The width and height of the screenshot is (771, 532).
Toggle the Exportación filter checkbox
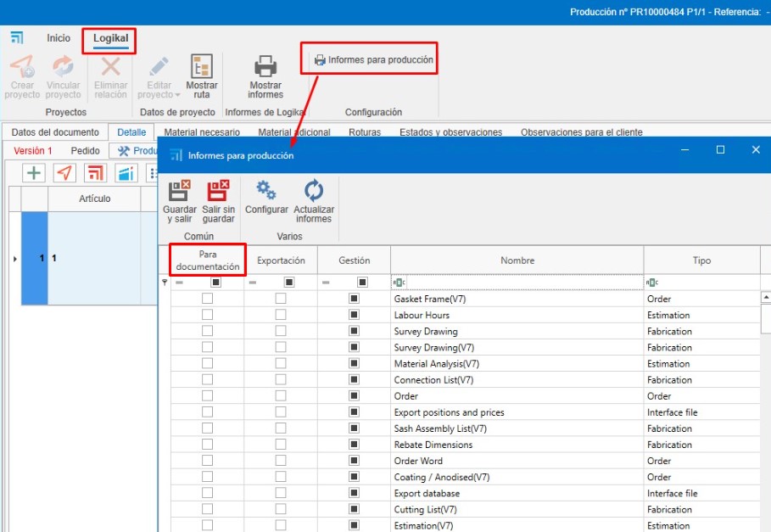(x=289, y=283)
